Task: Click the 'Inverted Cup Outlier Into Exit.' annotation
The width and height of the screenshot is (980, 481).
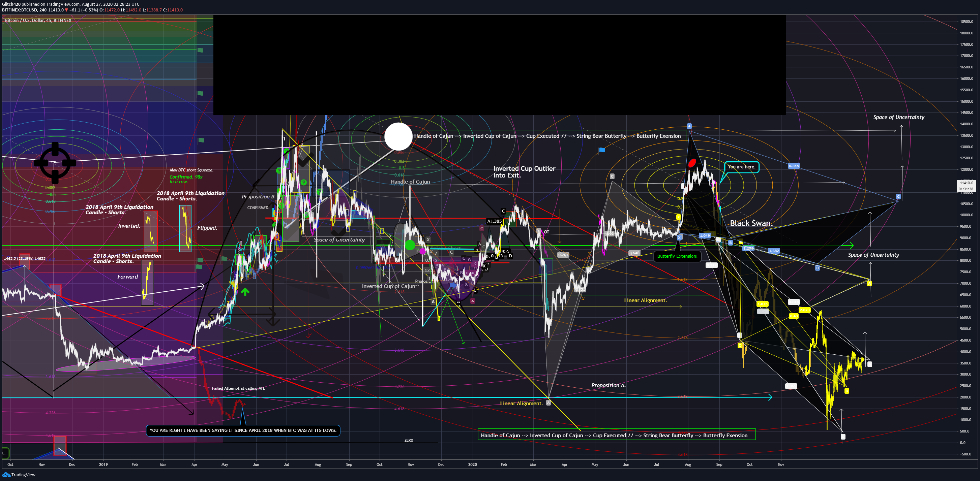Action: click(x=524, y=172)
